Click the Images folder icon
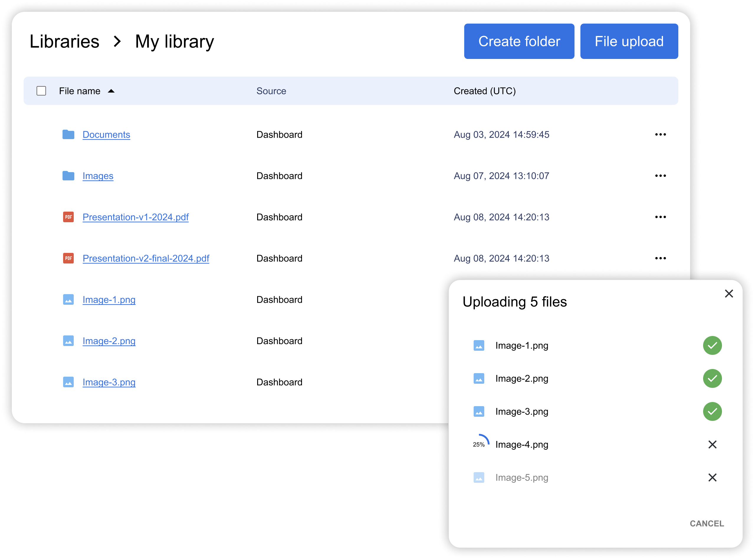755x560 pixels. (x=68, y=176)
